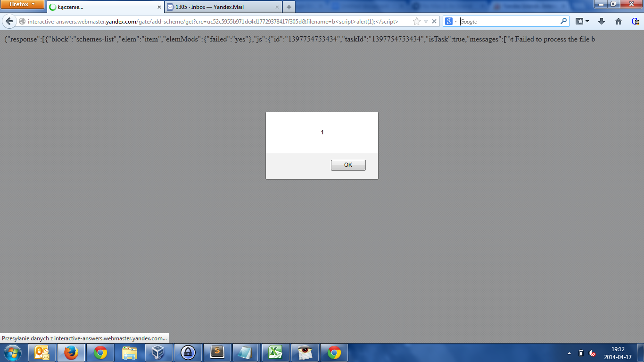Open the eye-on-notepad taskbar icon

[x=305, y=353]
